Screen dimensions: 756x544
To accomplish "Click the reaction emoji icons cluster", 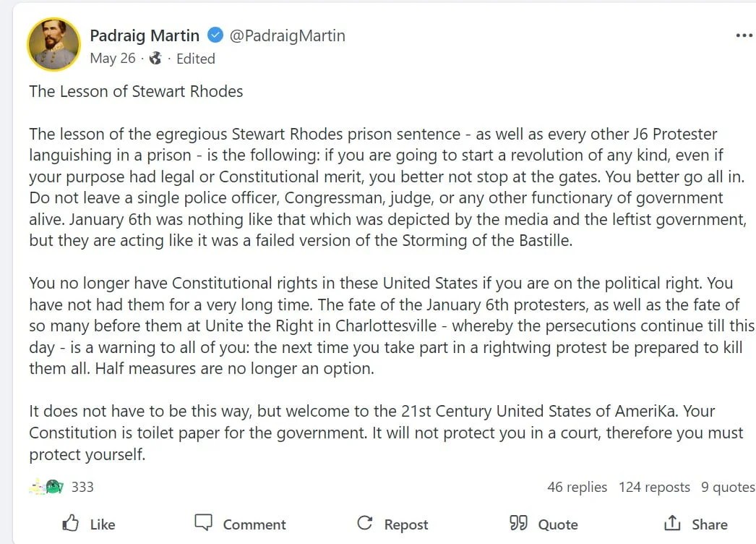I will tap(47, 487).
